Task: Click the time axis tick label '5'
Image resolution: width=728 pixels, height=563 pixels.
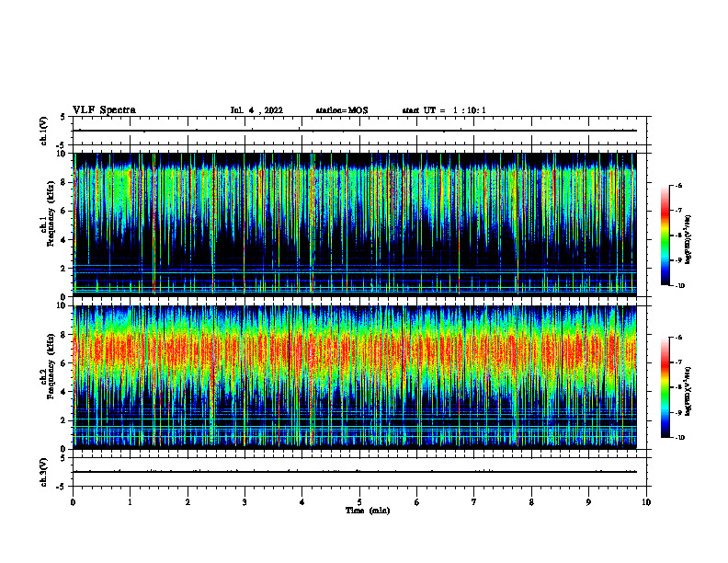Action: [359, 502]
